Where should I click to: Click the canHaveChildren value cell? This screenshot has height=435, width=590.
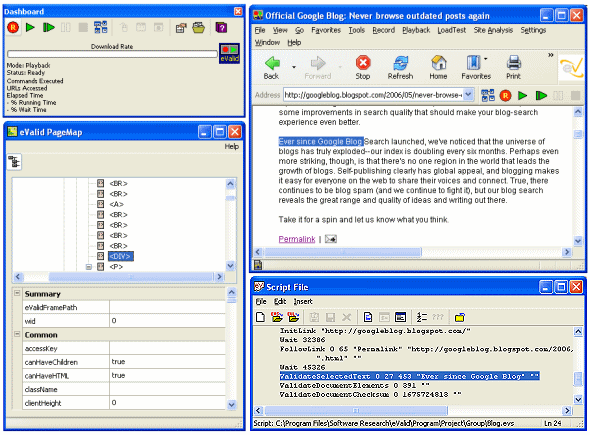coord(167,362)
